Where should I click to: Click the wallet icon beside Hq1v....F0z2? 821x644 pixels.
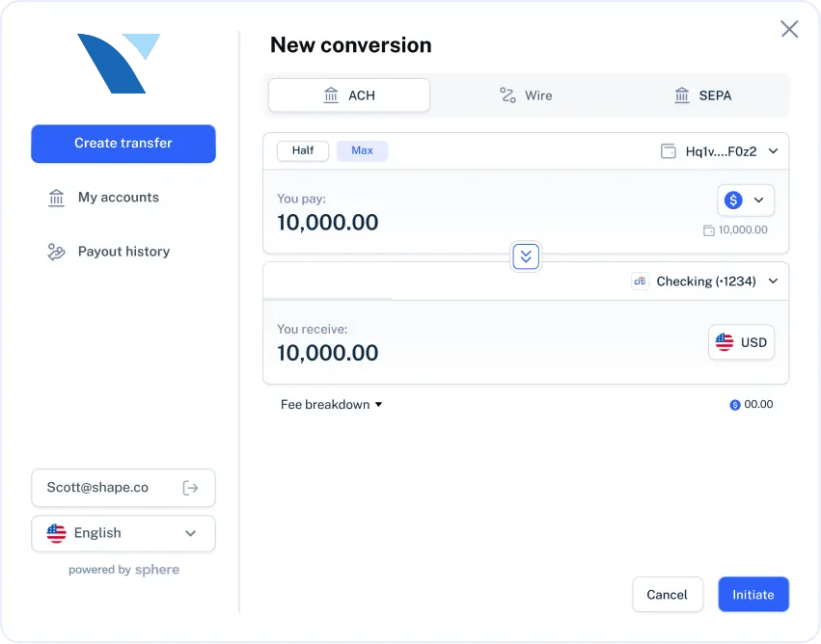[x=669, y=151]
